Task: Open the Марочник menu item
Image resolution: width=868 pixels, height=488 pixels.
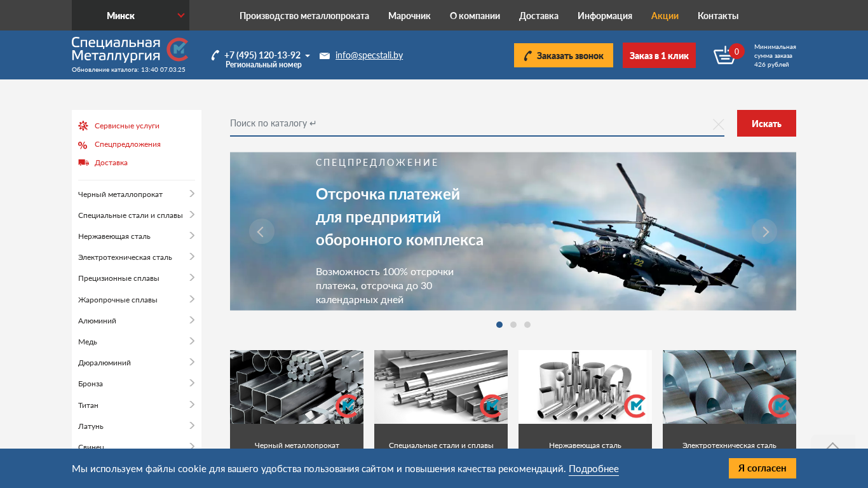Action: pos(409,16)
